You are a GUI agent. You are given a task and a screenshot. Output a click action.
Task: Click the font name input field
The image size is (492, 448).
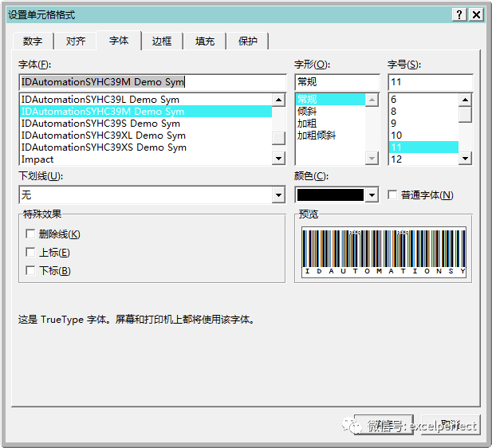153,82
